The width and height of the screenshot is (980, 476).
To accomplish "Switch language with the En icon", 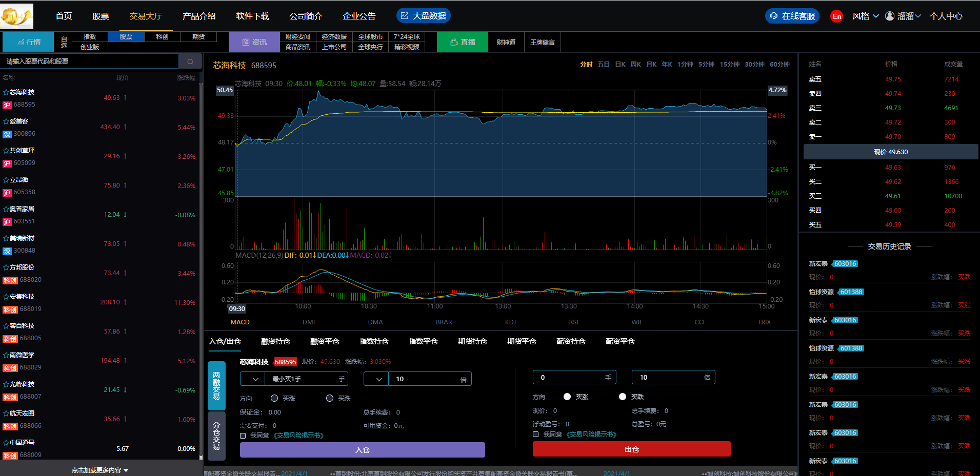I will [x=837, y=16].
